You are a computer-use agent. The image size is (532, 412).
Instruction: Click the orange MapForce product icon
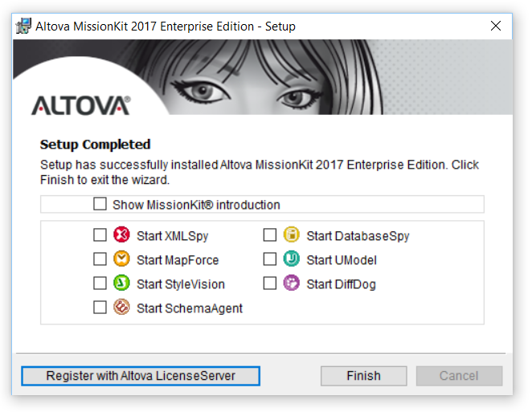(121, 259)
